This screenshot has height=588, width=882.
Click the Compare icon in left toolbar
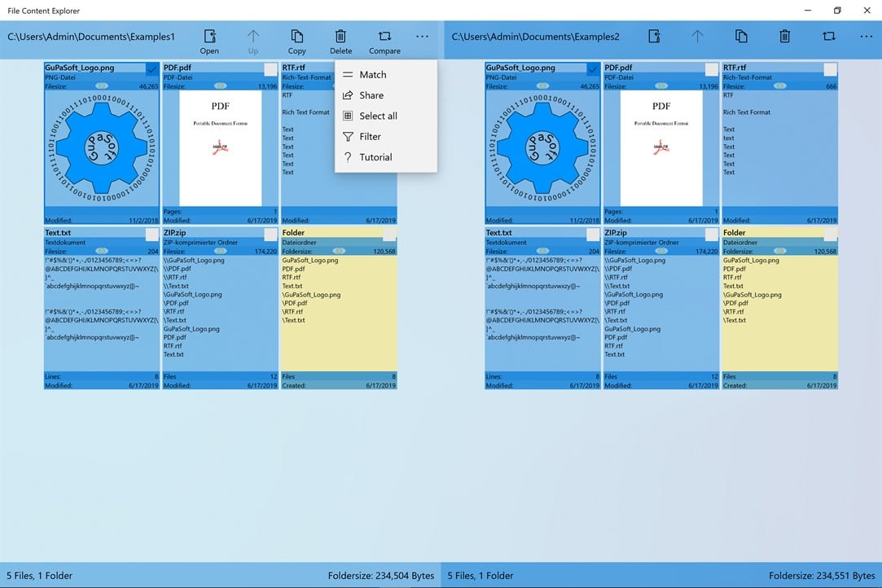(x=384, y=37)
